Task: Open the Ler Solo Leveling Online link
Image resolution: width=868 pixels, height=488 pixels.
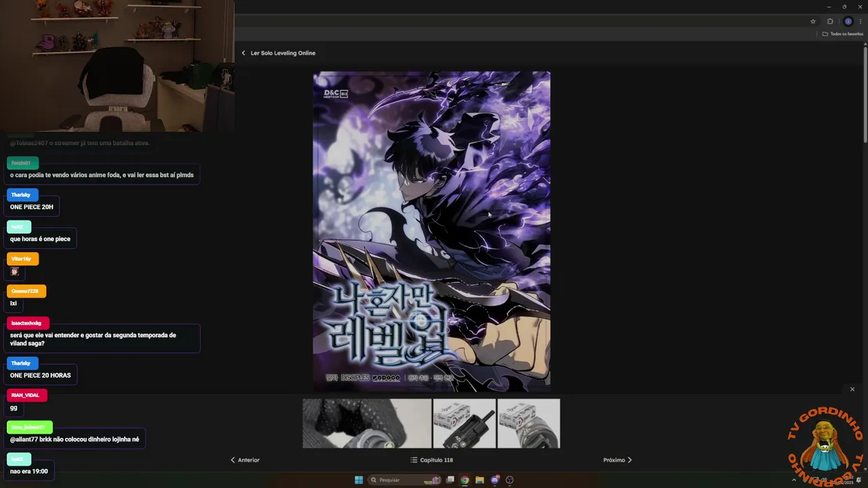Action: tap(283, 53)
